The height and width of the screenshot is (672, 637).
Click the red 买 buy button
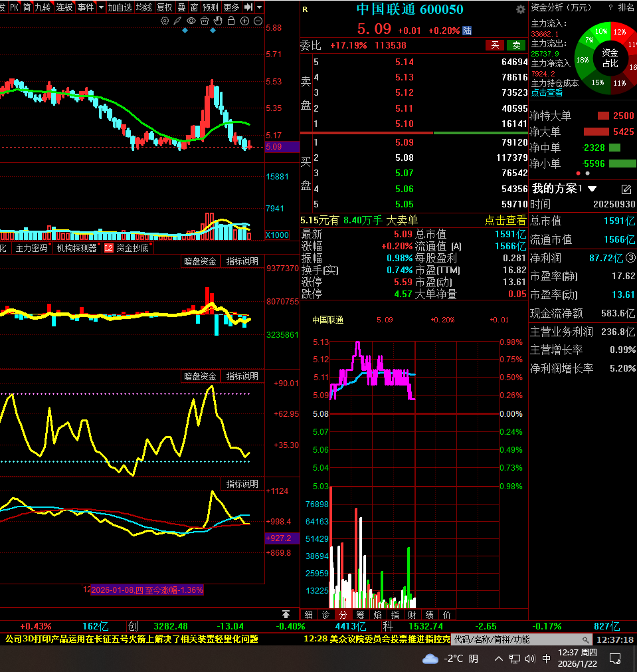click(x=495, y=45)
